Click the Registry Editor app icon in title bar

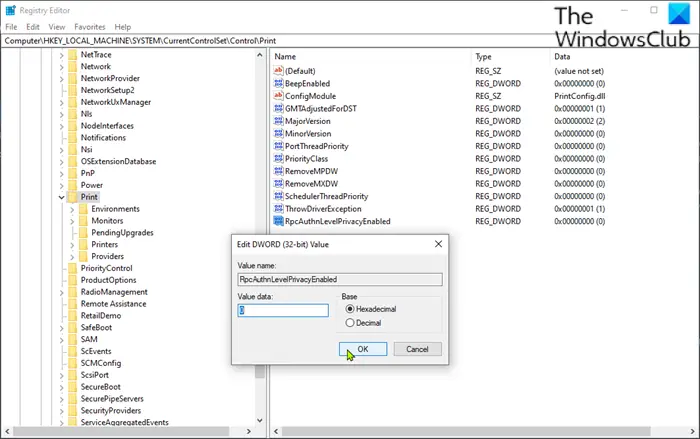(x=10, y=10)
